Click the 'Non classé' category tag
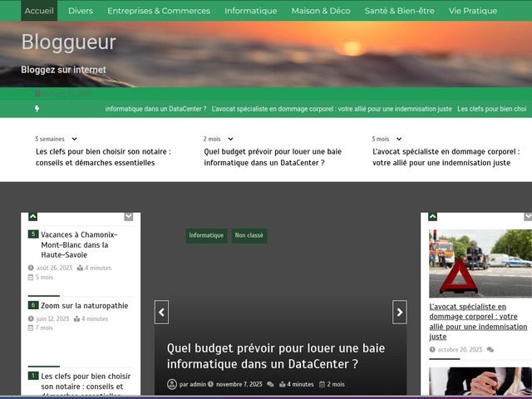Image resolution: width=532 pixels, height=399 pixels. pyautogui.click(x=249, y=235)
